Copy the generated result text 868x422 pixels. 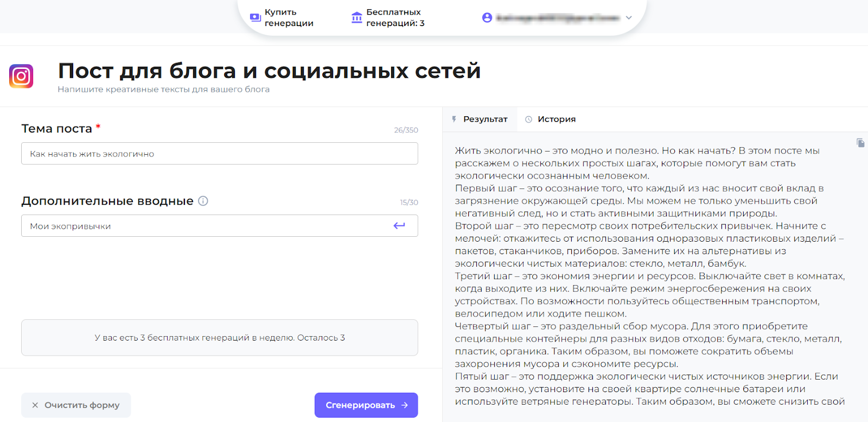click(860, 143)
